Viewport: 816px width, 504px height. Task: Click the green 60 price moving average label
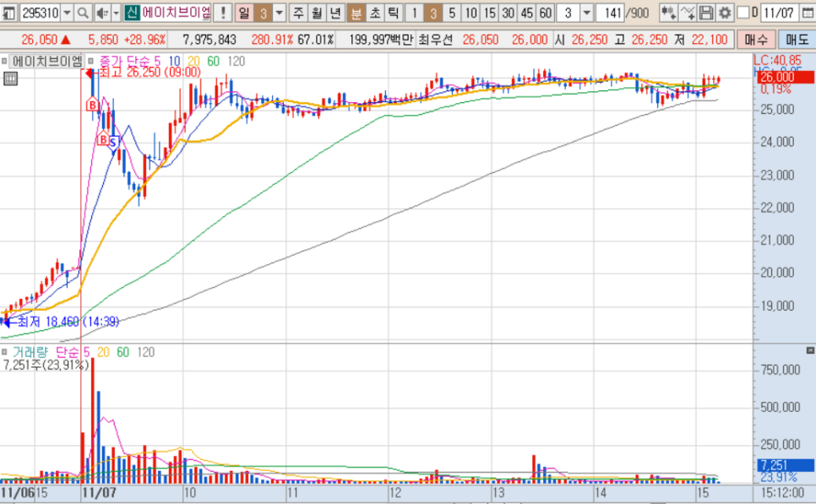coord(214,62)
